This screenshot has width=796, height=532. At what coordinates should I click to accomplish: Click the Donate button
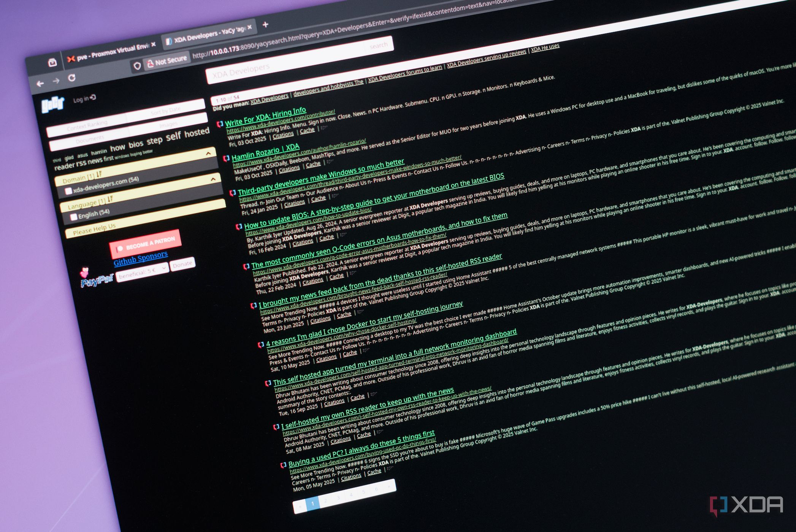click(182, 264)
